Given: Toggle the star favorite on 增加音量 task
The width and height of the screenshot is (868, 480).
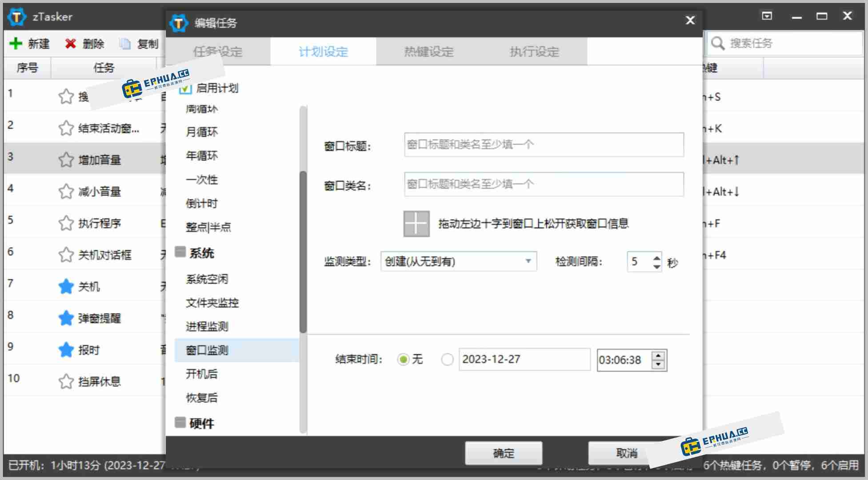Looking at the screenshot, I should [x=65, y=159].
